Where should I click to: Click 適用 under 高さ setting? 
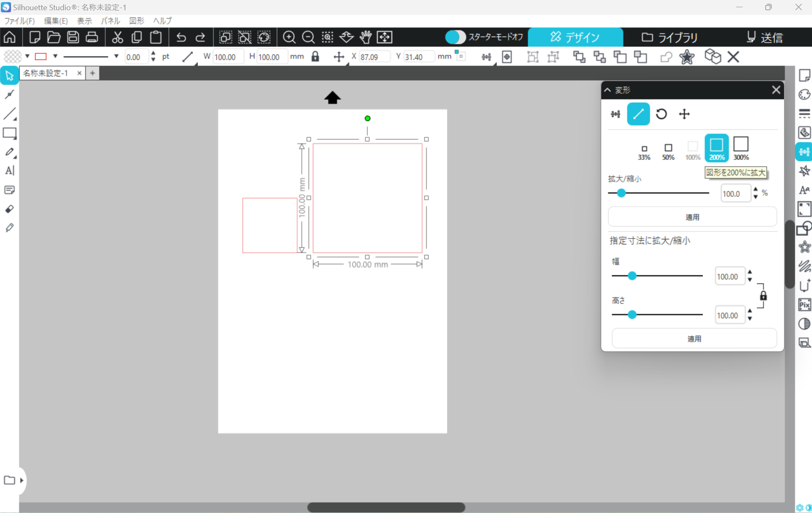pyautogui.click(x=694, y=339)
